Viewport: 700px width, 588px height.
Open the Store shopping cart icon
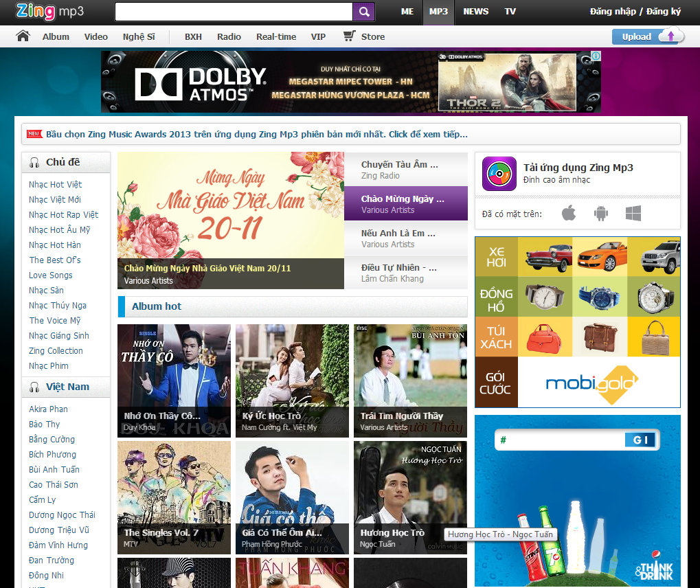pyautogui.click(x=350, y=36)
